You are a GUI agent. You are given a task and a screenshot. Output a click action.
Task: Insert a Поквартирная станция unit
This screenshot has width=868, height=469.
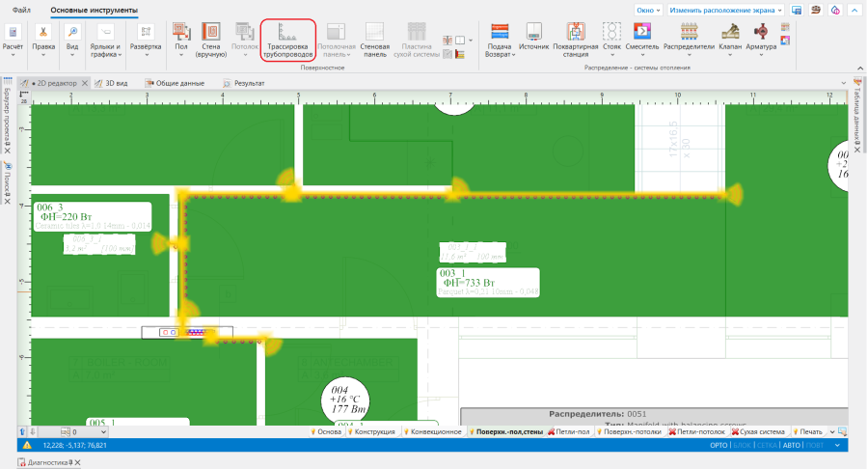(576, 40)
